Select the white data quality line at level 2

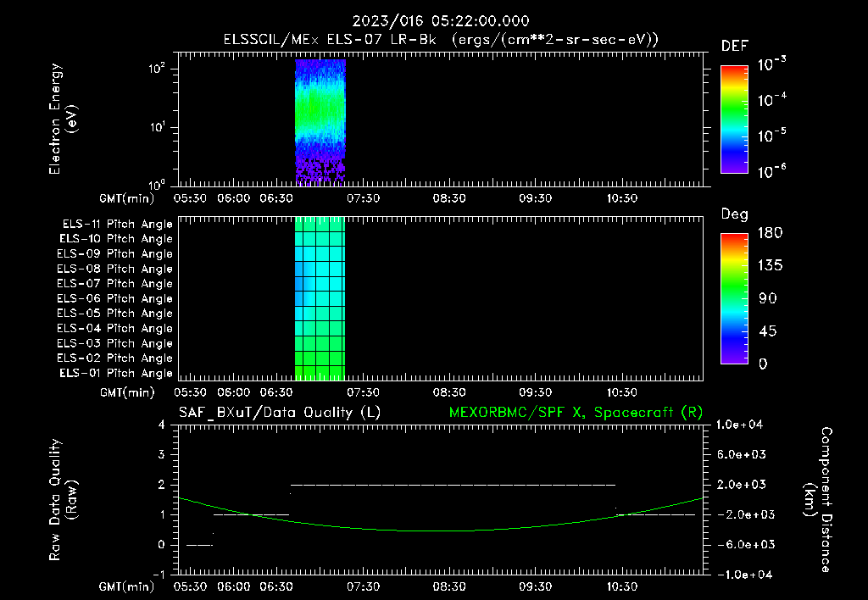coord(453,485)
